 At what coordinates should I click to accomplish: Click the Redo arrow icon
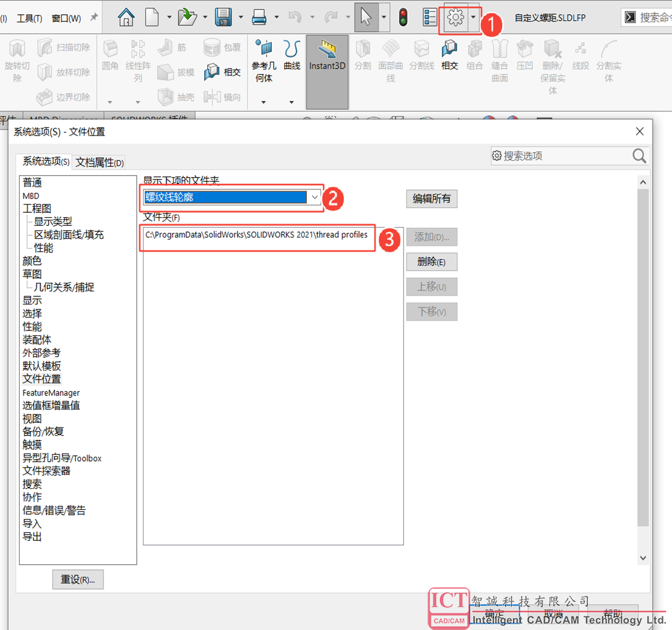[x=331, y=17]
